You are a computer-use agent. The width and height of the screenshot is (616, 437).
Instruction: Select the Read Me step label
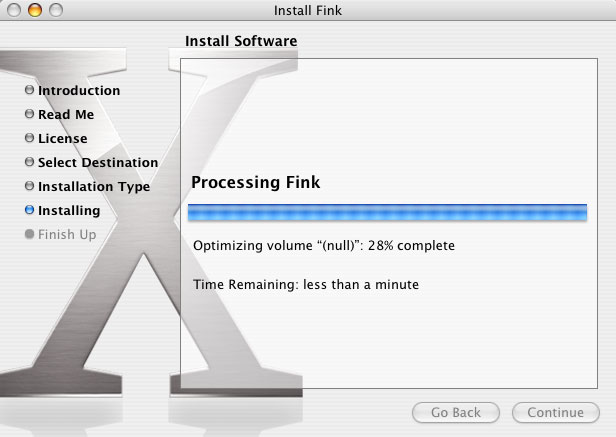66,114
